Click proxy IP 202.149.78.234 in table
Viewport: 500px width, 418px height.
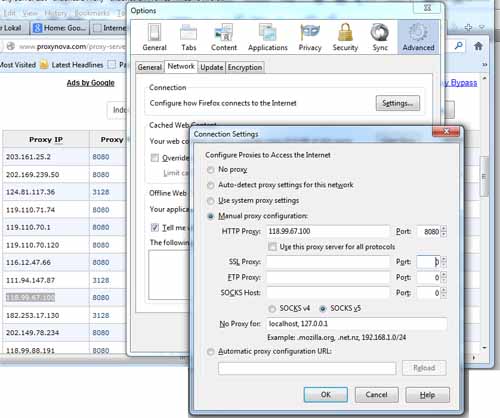32,333
